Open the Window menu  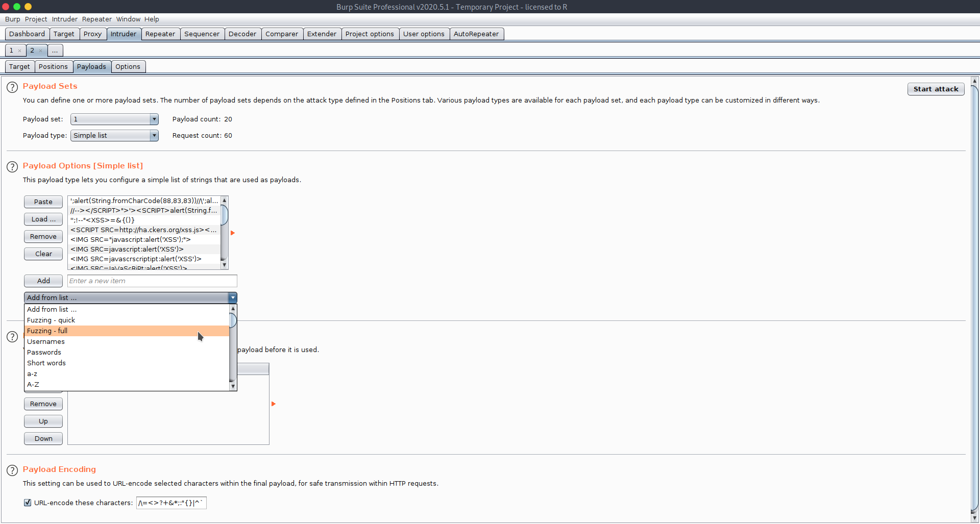128,19
